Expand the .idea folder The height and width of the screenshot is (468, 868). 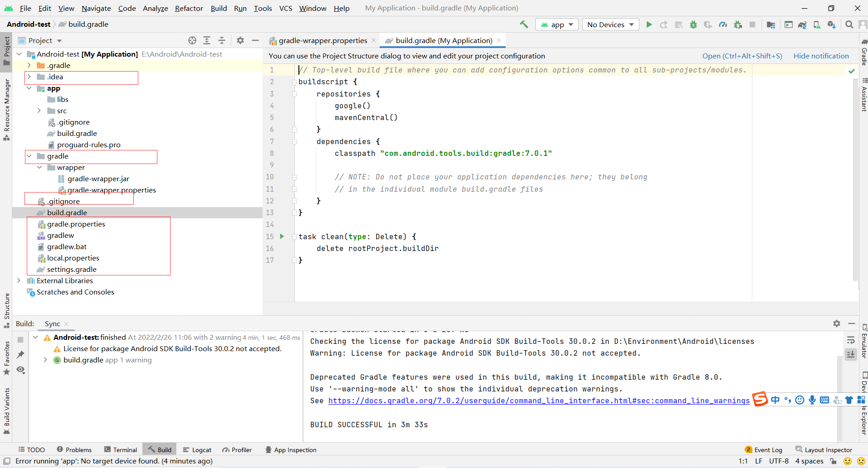[x=29, y=77]
